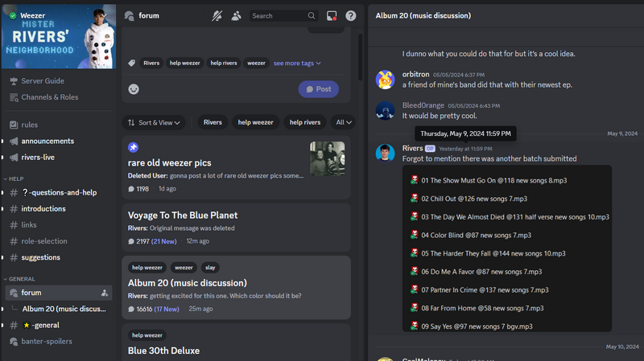Screen dimensions: 644x361
Task: Toggle the Rivers tag filter
Action: click(x=213, y=122)
